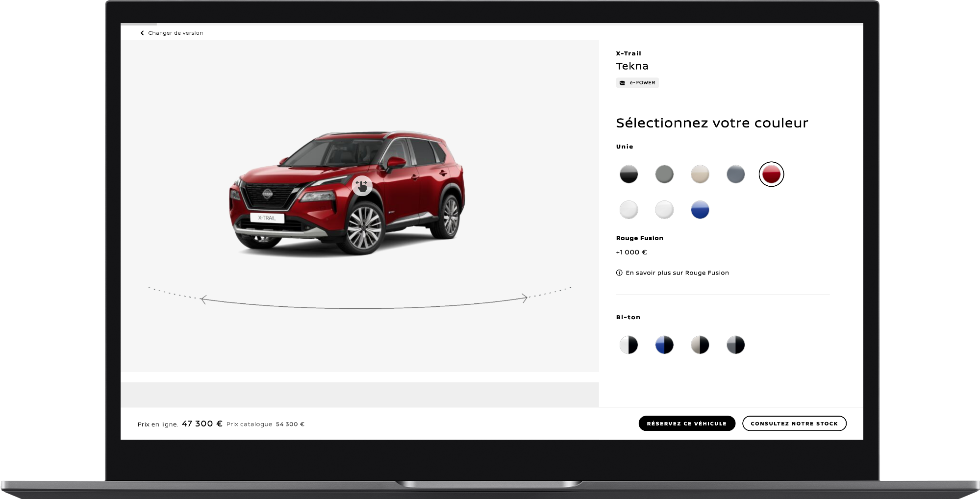
Task: Pick the beige and black bi-ton swatch
Action: point(700,345)
